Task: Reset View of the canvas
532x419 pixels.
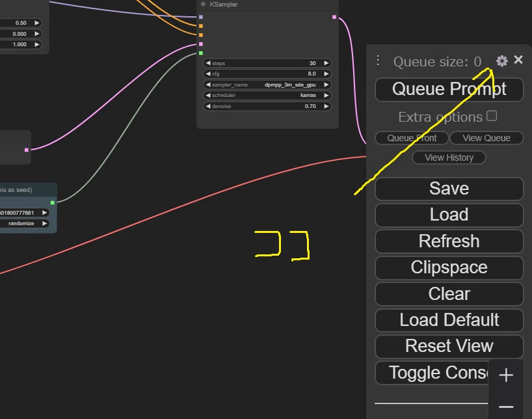Action: (449, 346)
